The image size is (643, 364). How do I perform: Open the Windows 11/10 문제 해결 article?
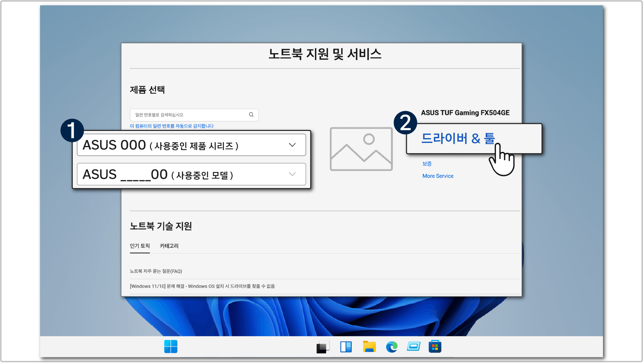[x=202, y=286]
